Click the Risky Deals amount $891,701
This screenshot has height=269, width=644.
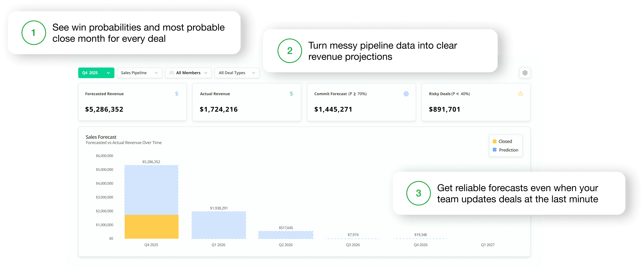coord(444,109)
